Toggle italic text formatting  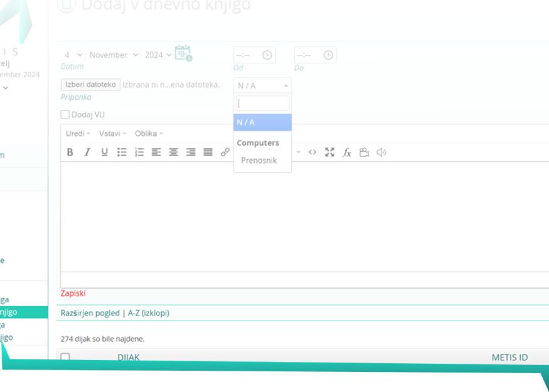point(87,152)
